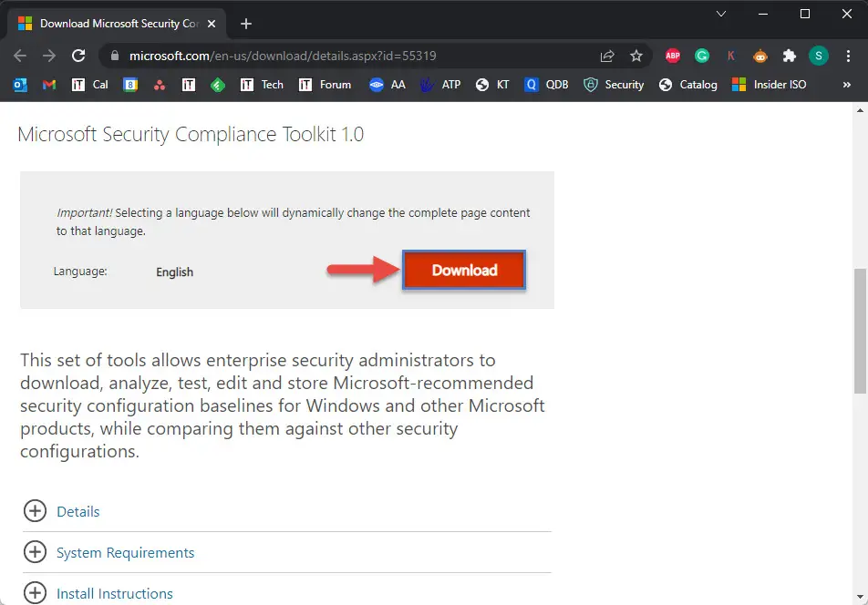View site information via the lock icon
This screenshot has height=605, width=868.
point(115,56)
